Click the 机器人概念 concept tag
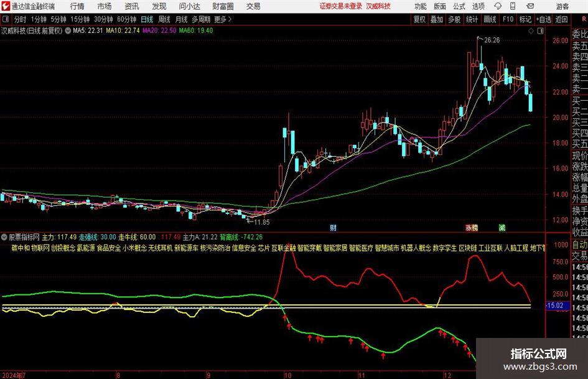Screen dimensions: 588x379 [416, 248]
